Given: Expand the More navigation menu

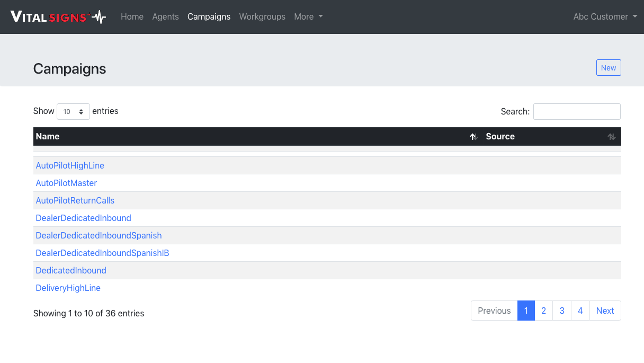Looking at the screenshot, I should pos(308,17).
